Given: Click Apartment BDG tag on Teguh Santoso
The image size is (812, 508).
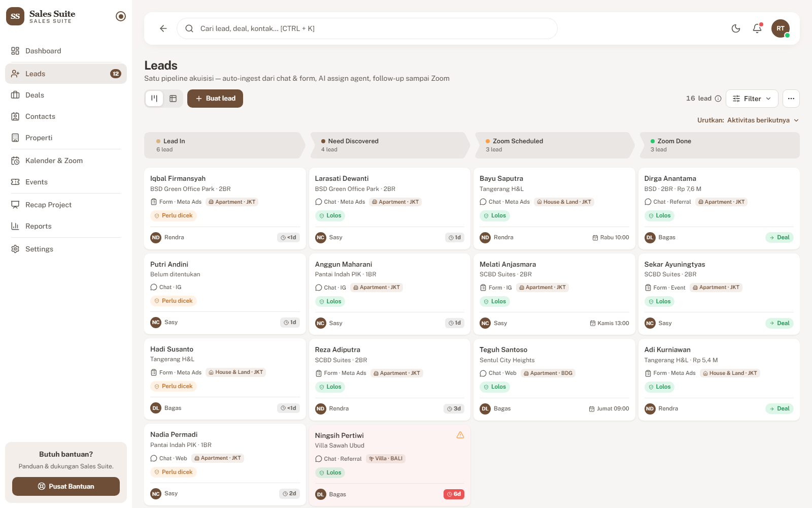Looking at the screenshot, I should (x=548, y=373).
